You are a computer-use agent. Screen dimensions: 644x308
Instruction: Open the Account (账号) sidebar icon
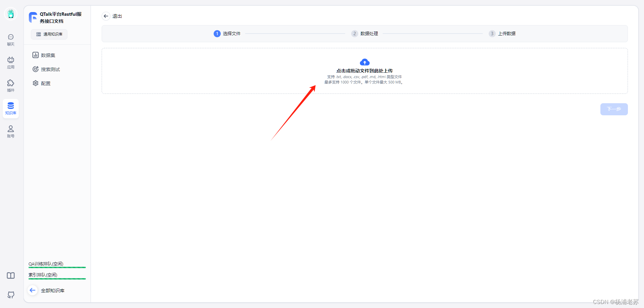point(11,132)
